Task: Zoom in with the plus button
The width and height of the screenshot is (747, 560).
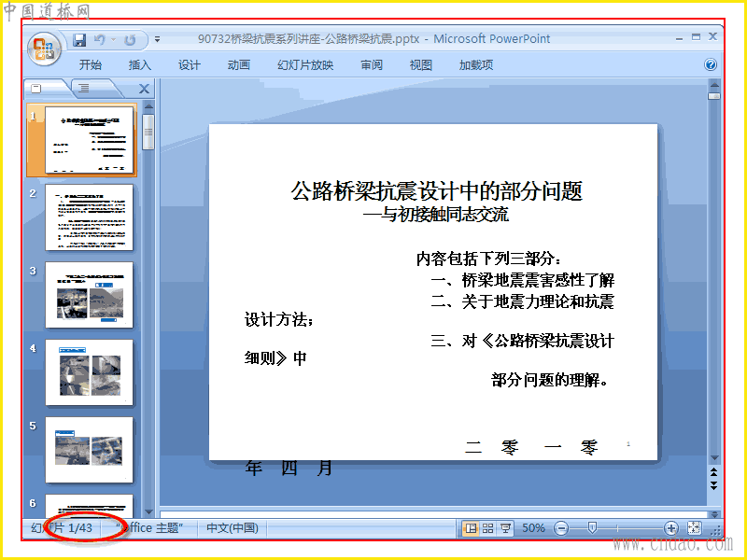Action: click(670, 528)
